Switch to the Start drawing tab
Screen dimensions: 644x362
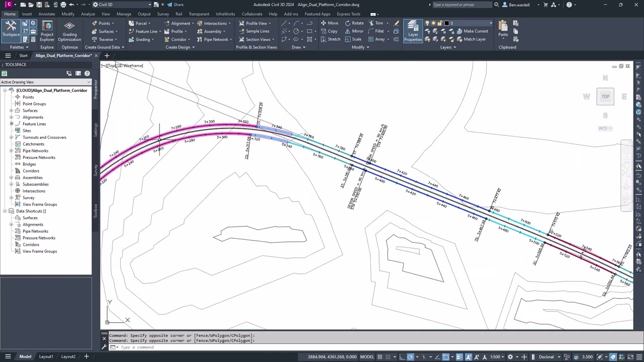click(x=23, y=55)
